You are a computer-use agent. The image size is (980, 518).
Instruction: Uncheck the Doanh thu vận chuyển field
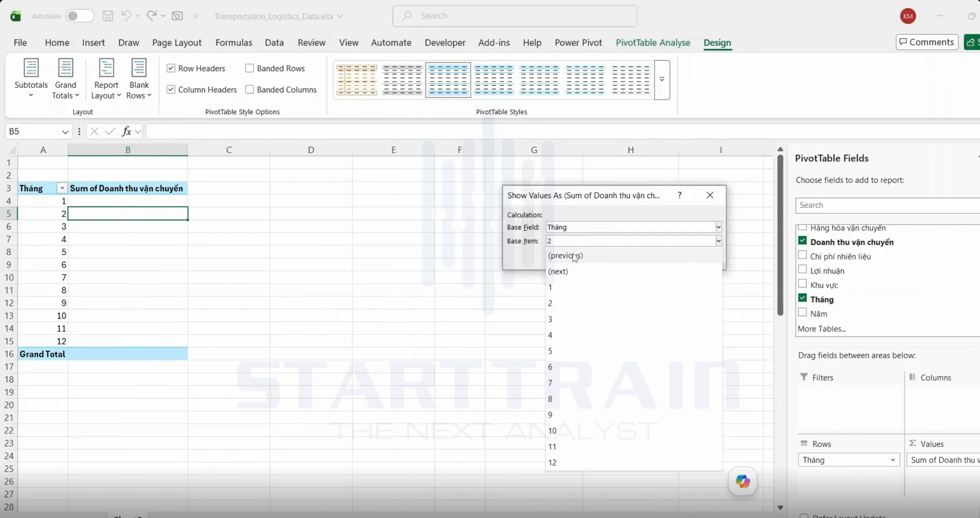(802, 241)
